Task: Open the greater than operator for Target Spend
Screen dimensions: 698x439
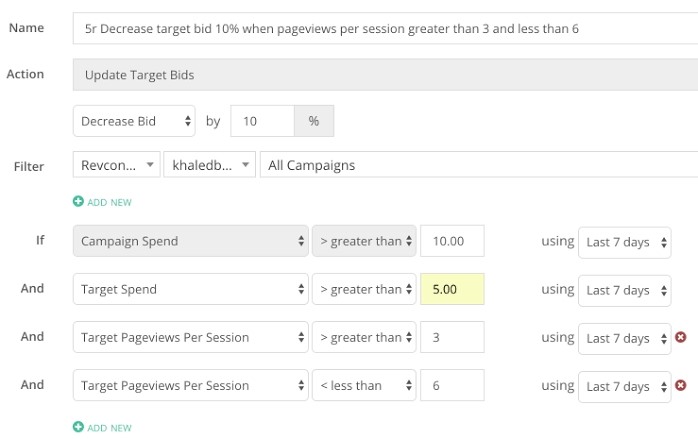Action: point(364,289)
